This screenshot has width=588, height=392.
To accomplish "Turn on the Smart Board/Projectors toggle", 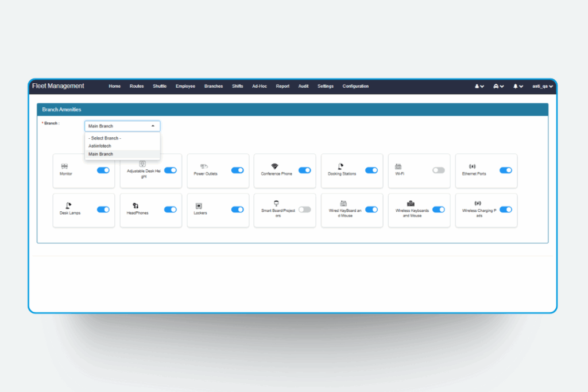I will tap(304, 210).
